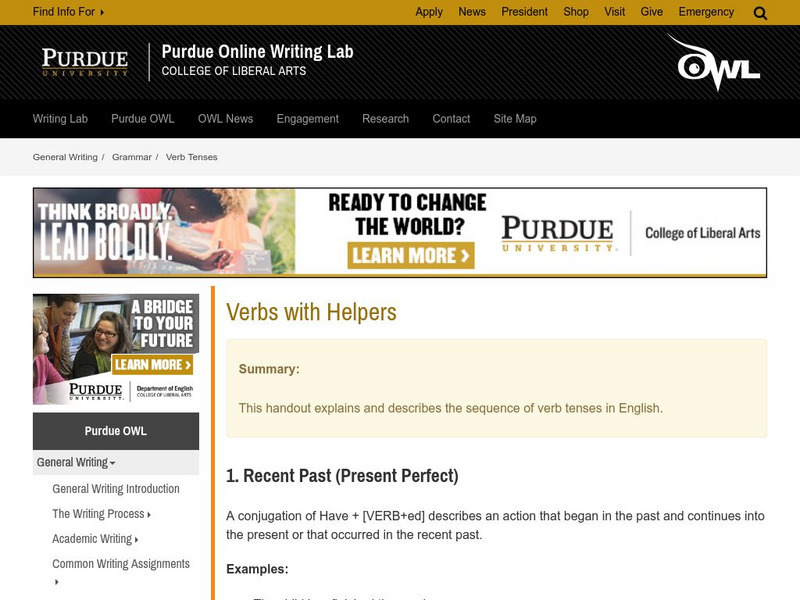800x600 pixels.
Task: Open the OWL News menu item
Action: (226, 119)
